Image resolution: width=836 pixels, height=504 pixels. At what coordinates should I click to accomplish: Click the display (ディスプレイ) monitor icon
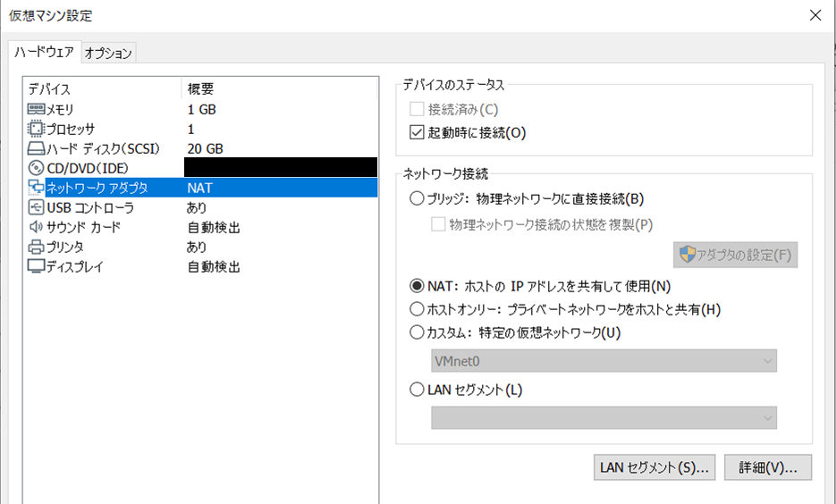36,266
